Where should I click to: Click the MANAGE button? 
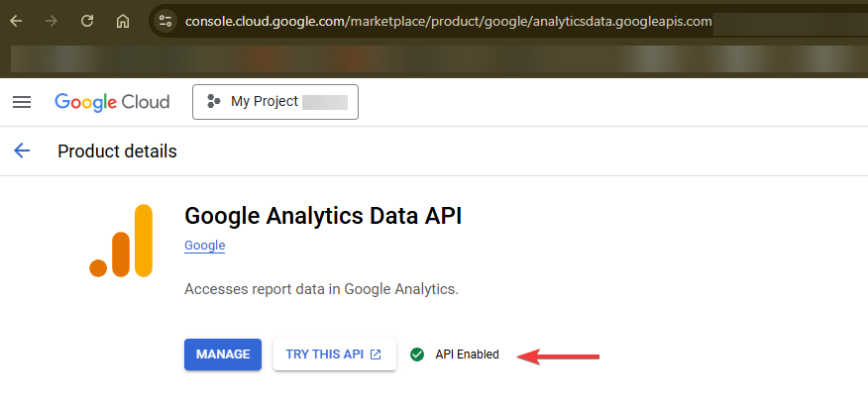223,354
